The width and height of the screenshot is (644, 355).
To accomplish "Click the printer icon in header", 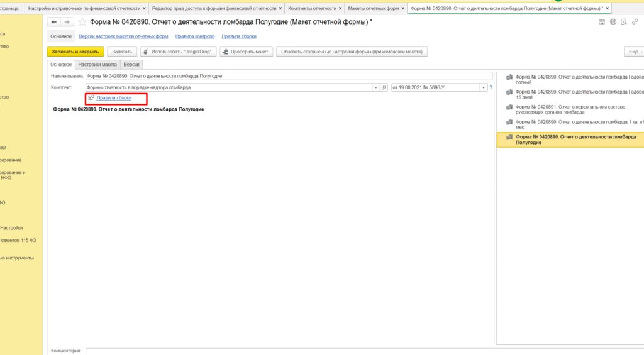I will (x=613, y=22).
